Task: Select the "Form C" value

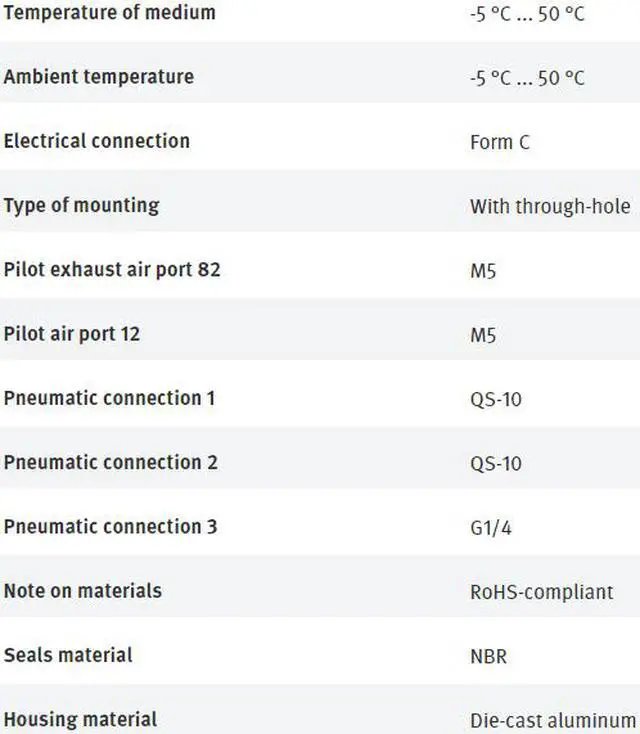Action: (499, 143)
